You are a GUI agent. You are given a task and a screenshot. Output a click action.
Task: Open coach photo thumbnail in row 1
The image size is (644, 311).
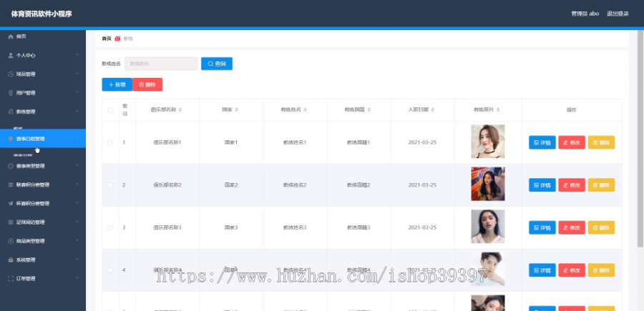[x=488, y=141]
